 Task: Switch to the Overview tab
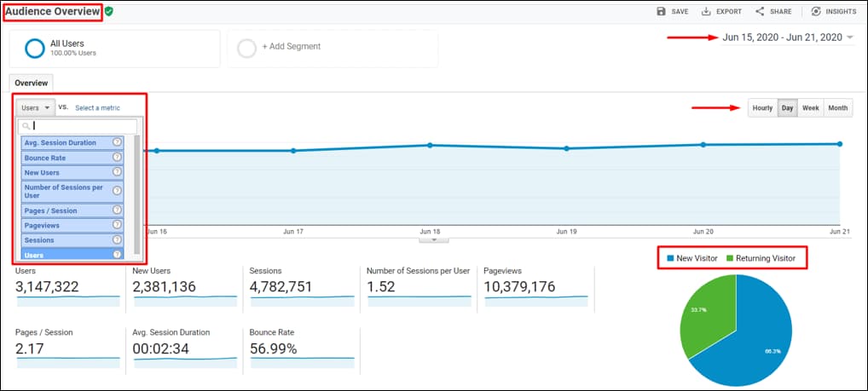[31, 83]
